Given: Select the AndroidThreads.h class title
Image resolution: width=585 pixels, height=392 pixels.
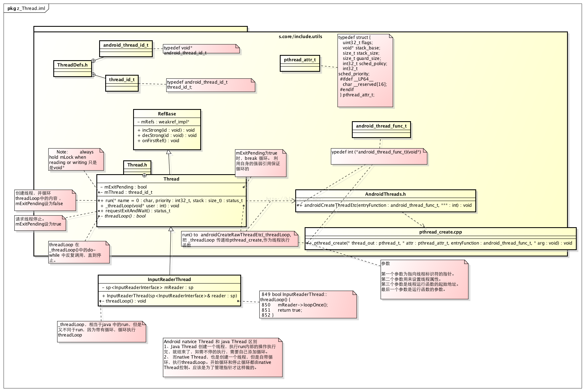Looking at the screenshot, I should [385, 194].
